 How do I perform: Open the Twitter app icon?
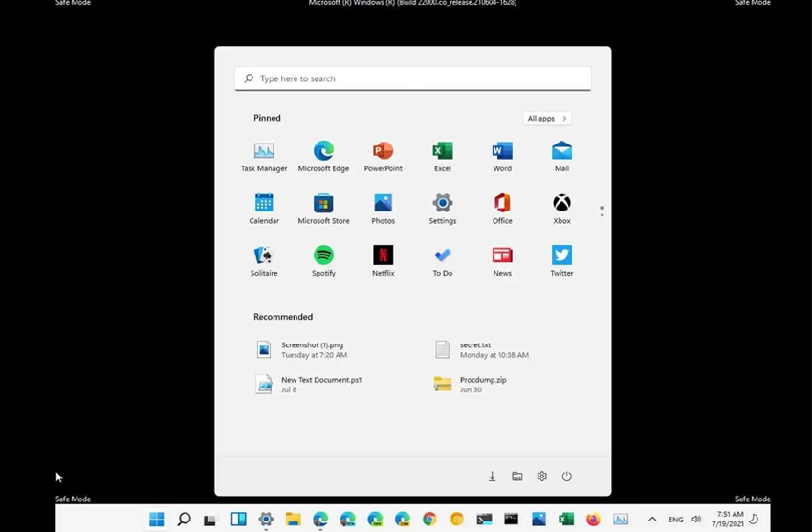point(561,260)
